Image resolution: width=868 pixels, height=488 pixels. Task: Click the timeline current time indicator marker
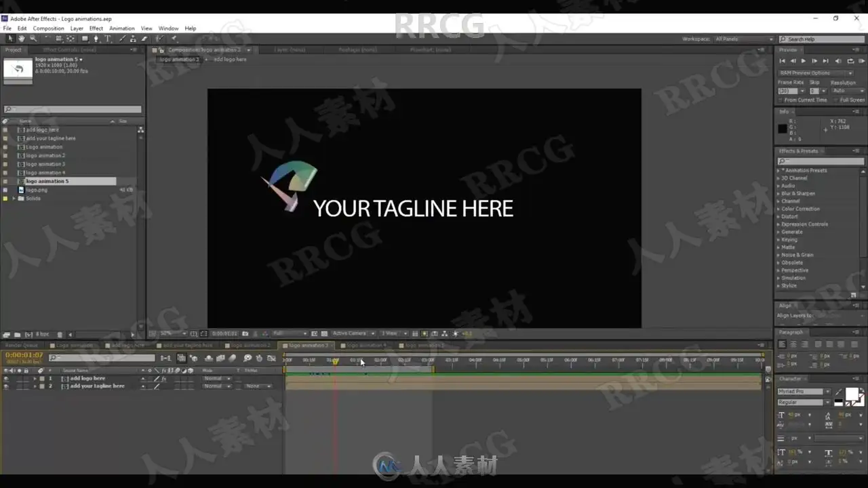coord(334,361)
